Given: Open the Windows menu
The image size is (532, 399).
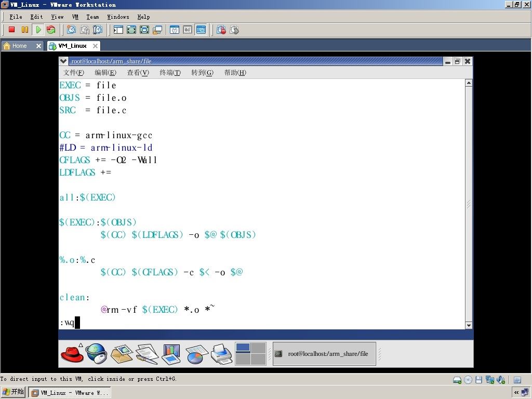Looking at the screenshot, I should (118, 17).
